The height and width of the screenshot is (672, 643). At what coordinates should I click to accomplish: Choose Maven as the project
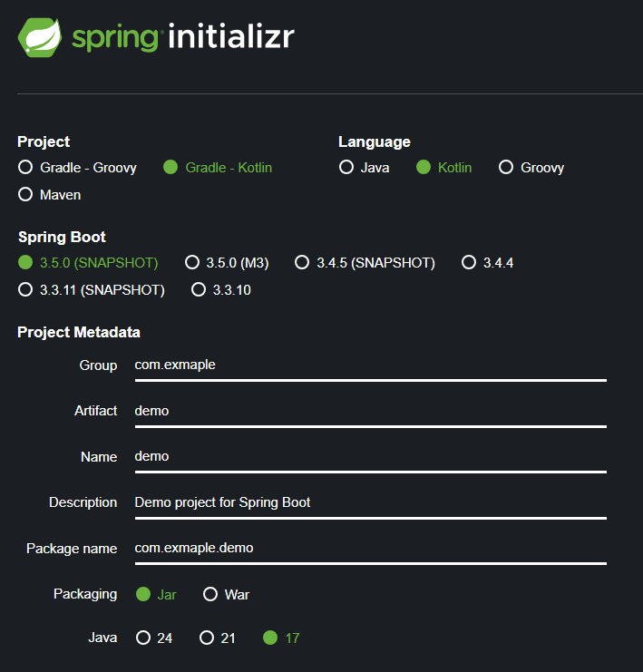click(x=50, y=195)
